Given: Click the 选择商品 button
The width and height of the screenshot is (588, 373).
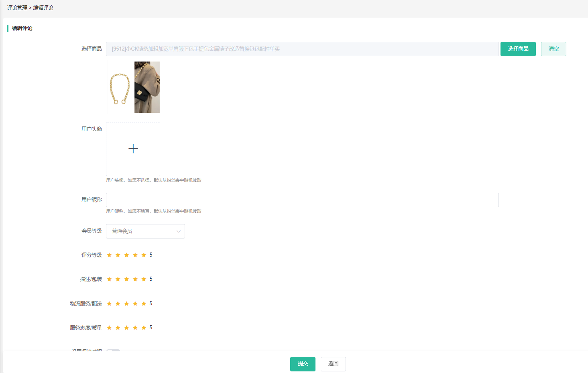Looking at the screenshot, I should [x=518, y=49].
